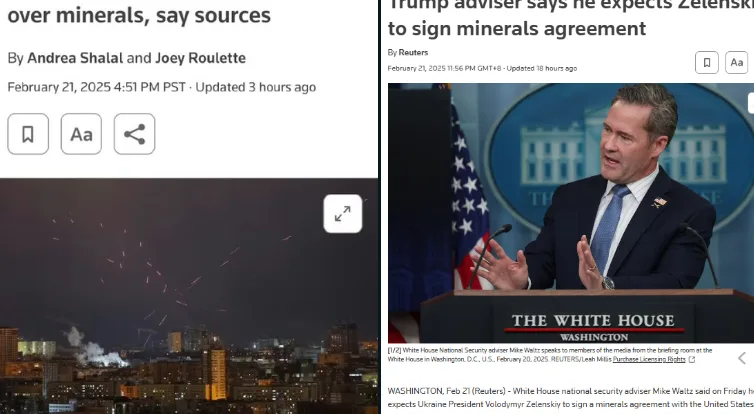Open text size options in right article
754x414 pixels.
(x=737, y=63)
